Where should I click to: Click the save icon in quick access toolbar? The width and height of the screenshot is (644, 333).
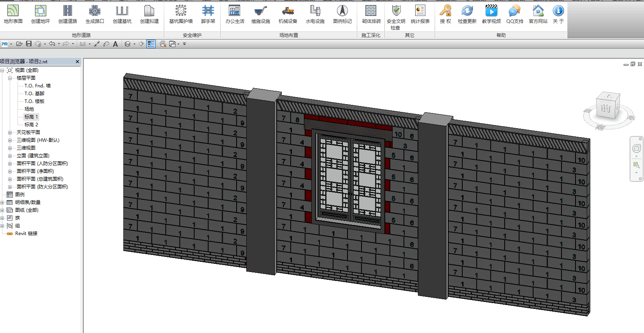[29, 44]
